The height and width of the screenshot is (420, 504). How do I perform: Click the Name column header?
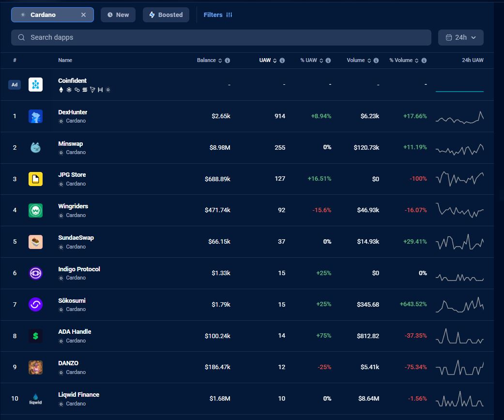click(x=65, y=60)
